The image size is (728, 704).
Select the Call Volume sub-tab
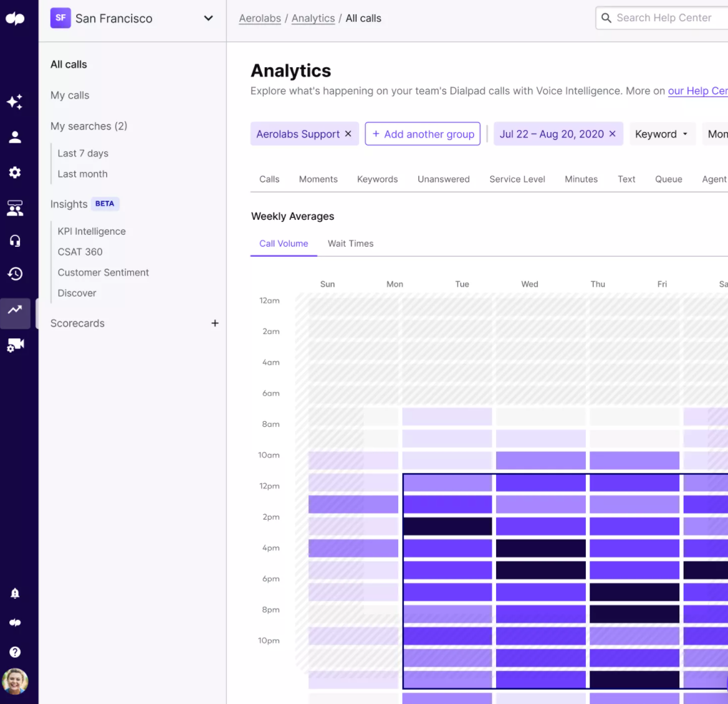pos(284,244)
